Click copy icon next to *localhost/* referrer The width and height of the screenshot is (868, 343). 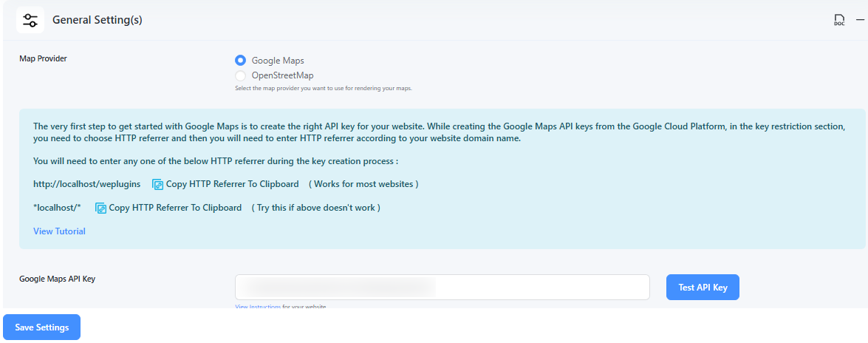point(100,208)
